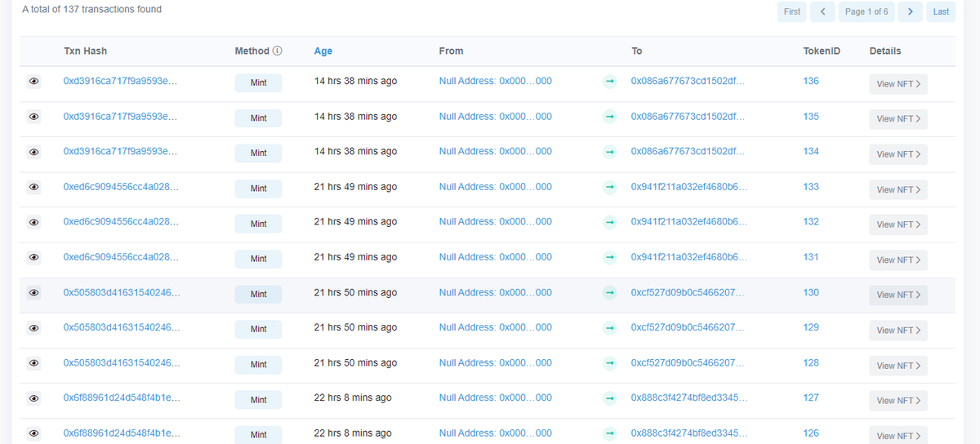The image size is (980, 444).
Task: Open View NFT for TokenID 126
Action: (x=898, y=436)
